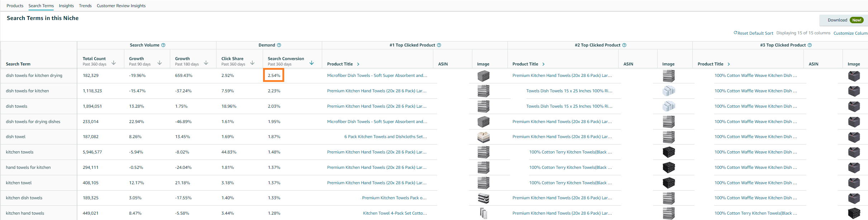Click #1 product image in kitchen hand towels row
The width and height of the screenshot is (868, 220).
(x=483, y=213)
